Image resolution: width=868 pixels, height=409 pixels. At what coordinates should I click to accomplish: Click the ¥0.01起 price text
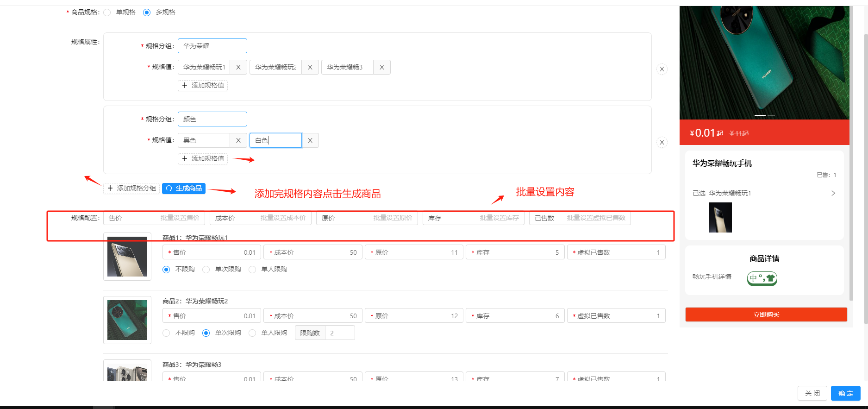706,133
